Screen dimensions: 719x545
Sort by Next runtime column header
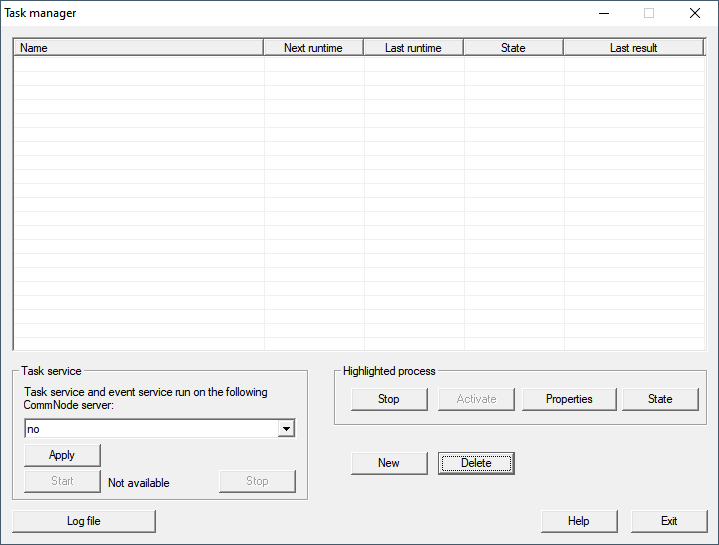313,48
